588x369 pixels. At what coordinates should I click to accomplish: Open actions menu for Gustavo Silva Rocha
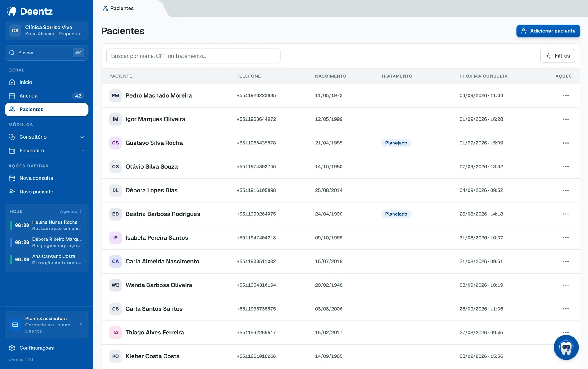click(x=566, y=143)
